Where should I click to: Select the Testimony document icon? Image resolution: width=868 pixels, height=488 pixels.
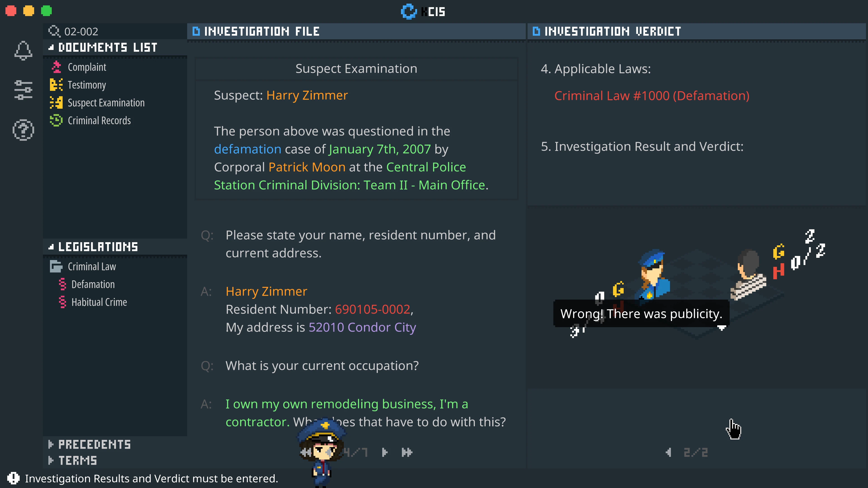pyautogui.click(x=57, y=84)
